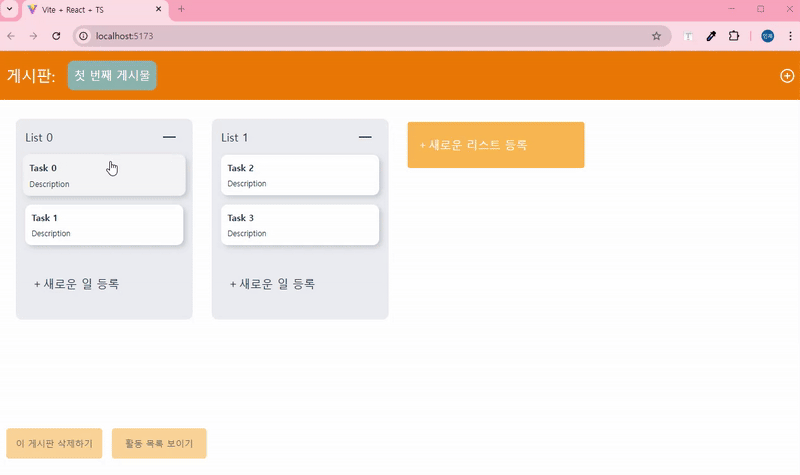The width and height of the screenshot is (800, 475).
Task: Click the 활동 목록 보이기 button
Action: (x=159, y=443)
